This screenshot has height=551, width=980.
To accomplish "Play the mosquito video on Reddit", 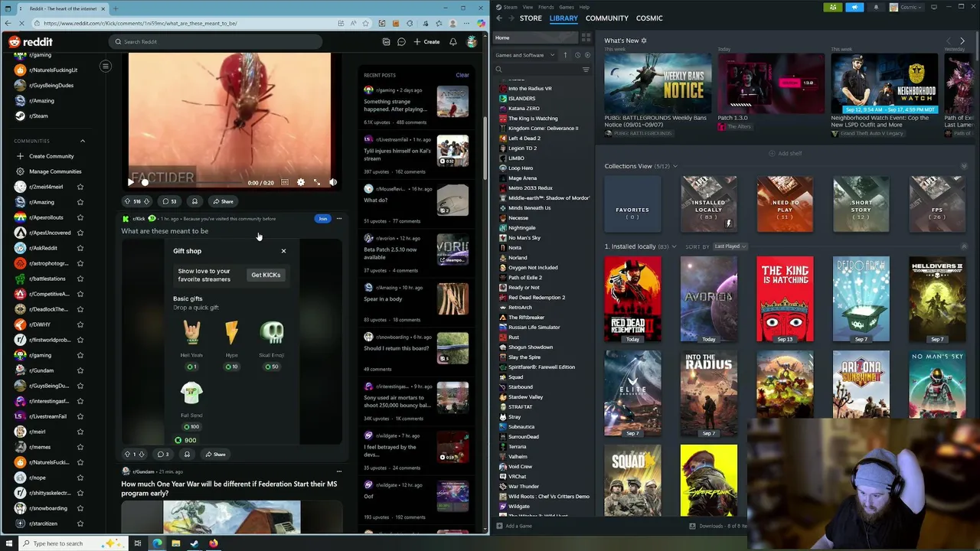I will pyautogui.click(x=131, y=182).
